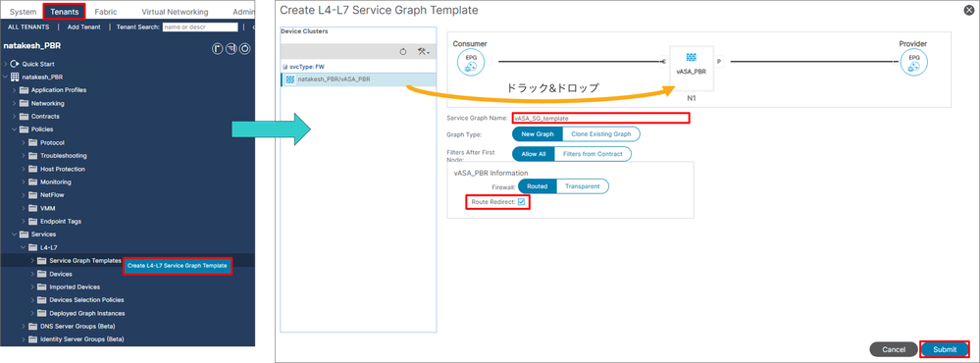Select New Graph type

pos(538,134)
